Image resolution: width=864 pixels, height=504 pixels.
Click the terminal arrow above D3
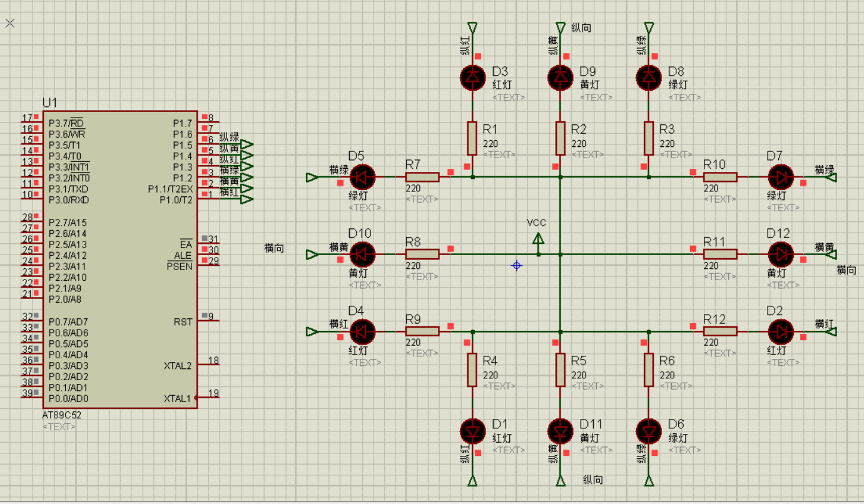(x=472, y=28)
